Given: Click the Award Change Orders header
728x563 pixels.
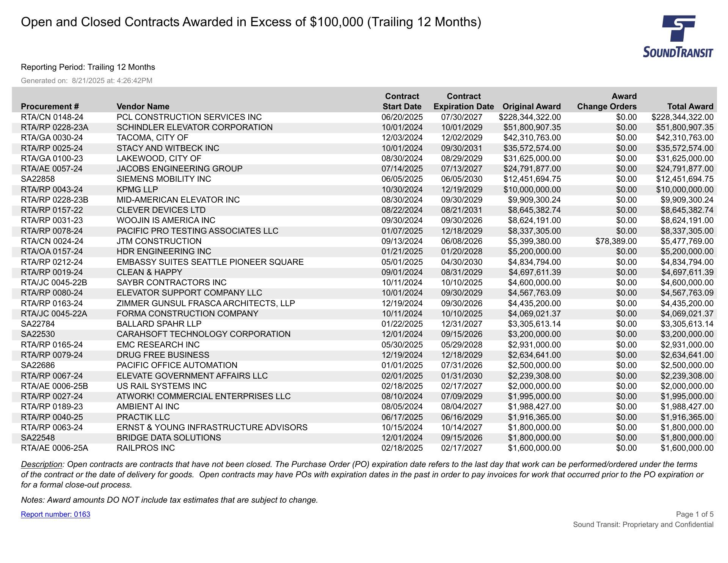Looking at the screenshot, I should (607, 102).
